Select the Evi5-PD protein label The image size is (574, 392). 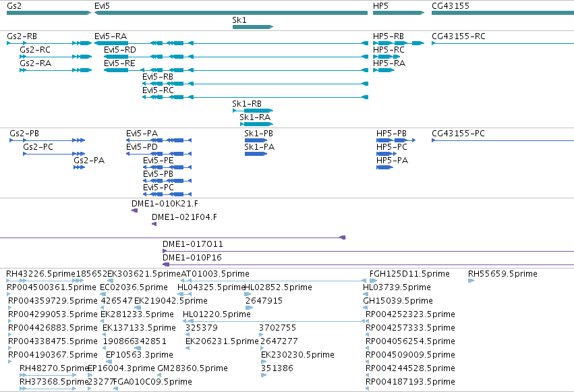click(x=142, y=148)
